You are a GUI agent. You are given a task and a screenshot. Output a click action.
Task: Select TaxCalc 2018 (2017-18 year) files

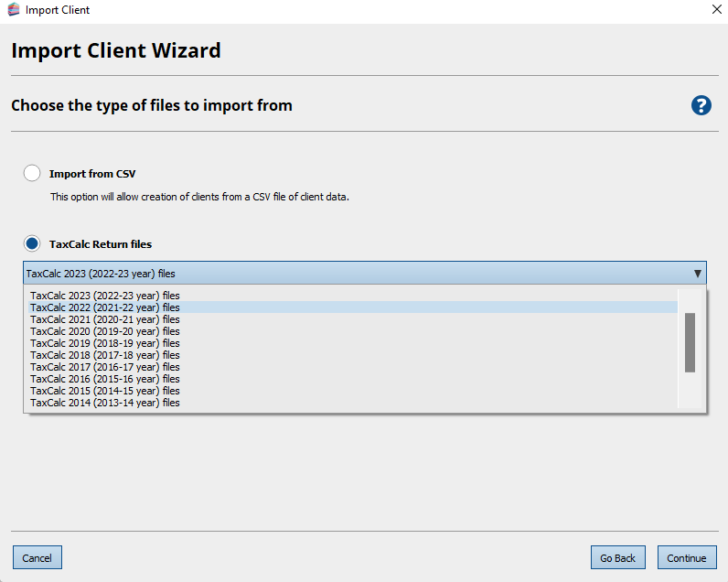point(105,355)
